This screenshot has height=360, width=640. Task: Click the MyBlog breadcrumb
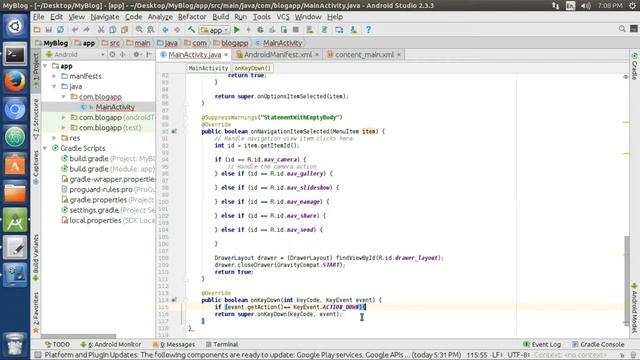tap(52, 43)
